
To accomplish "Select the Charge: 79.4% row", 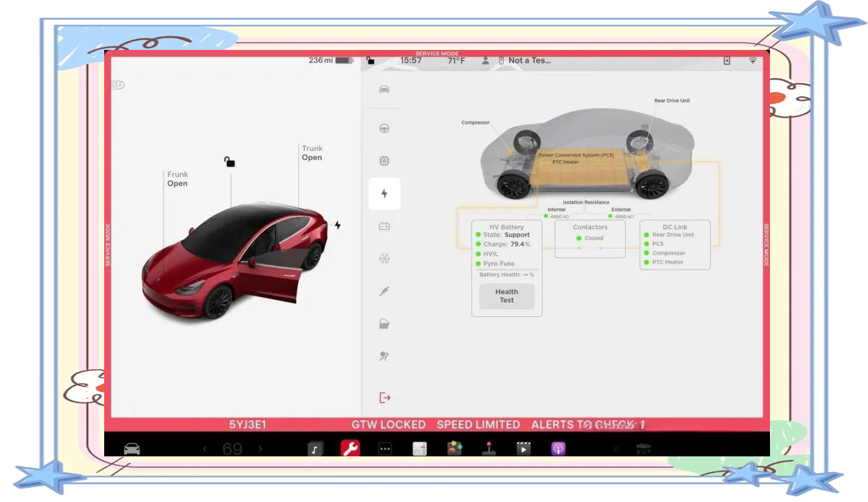I will 503,244.
